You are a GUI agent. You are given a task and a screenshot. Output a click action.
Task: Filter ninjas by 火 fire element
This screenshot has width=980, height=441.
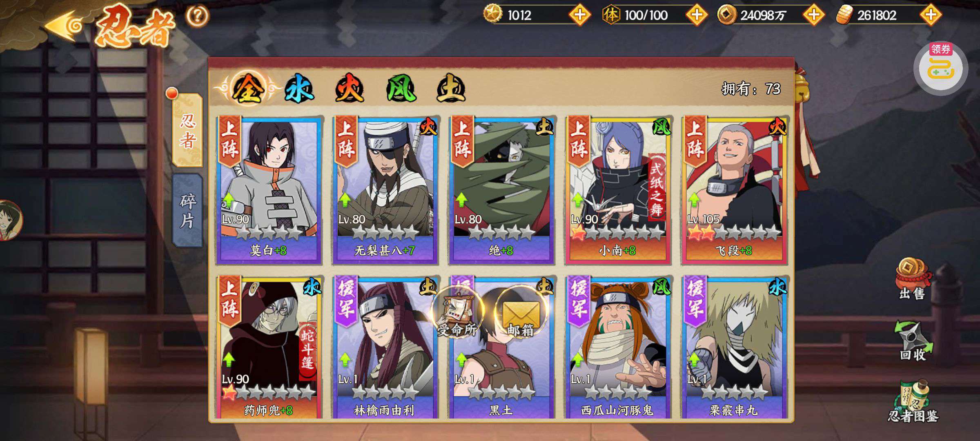click(x=350, y=89)
